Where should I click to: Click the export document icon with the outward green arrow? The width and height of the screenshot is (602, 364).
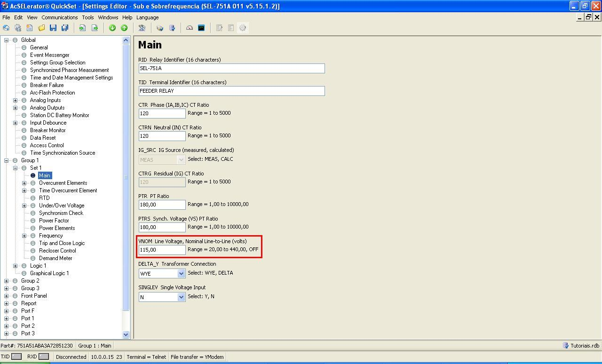click(95, 28)
